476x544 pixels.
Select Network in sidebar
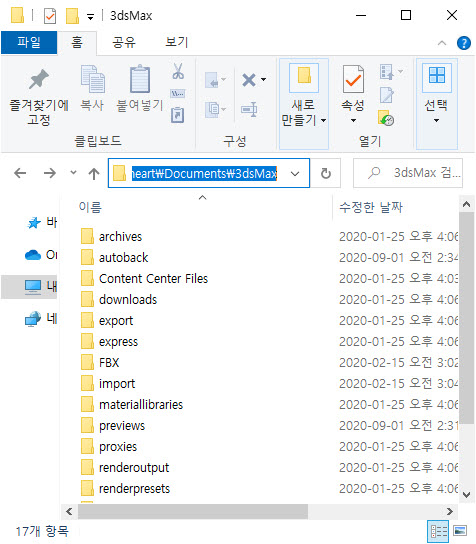click(x=33, y=318)
